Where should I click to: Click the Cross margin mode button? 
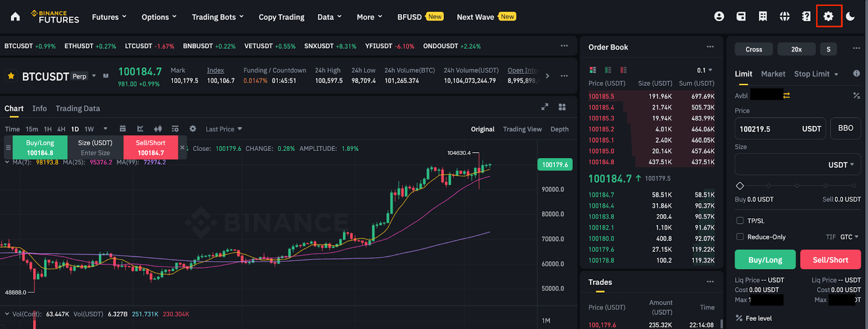(754, 49)
